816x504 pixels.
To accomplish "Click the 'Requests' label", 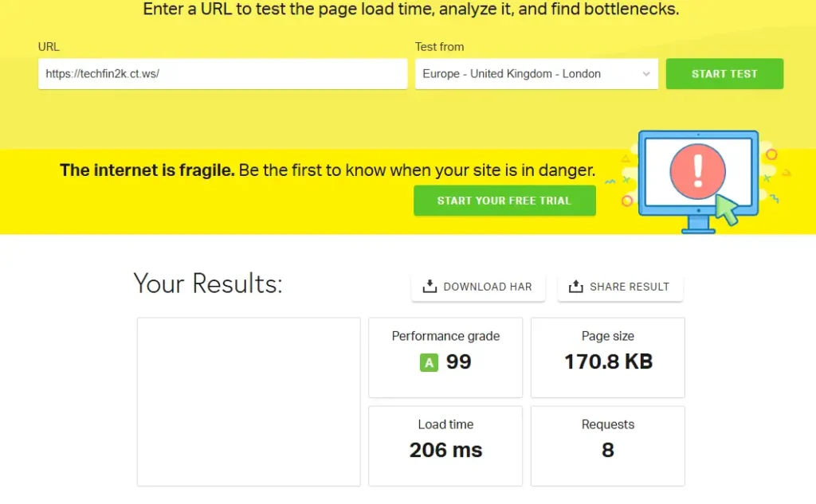I will pyautogui.click(x=607, y=424).
